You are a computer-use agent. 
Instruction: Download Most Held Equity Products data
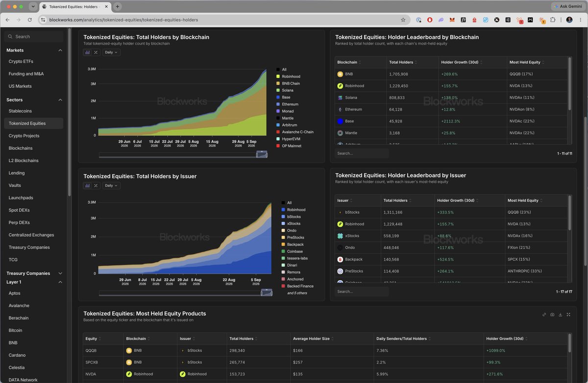pos(560,314)
